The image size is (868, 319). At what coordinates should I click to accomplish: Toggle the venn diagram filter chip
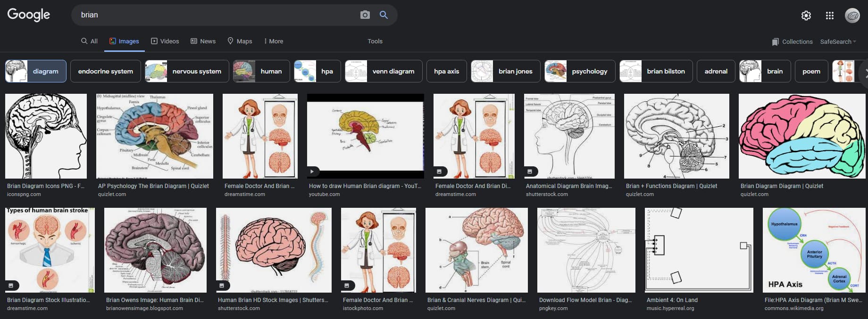pos(384,71)
